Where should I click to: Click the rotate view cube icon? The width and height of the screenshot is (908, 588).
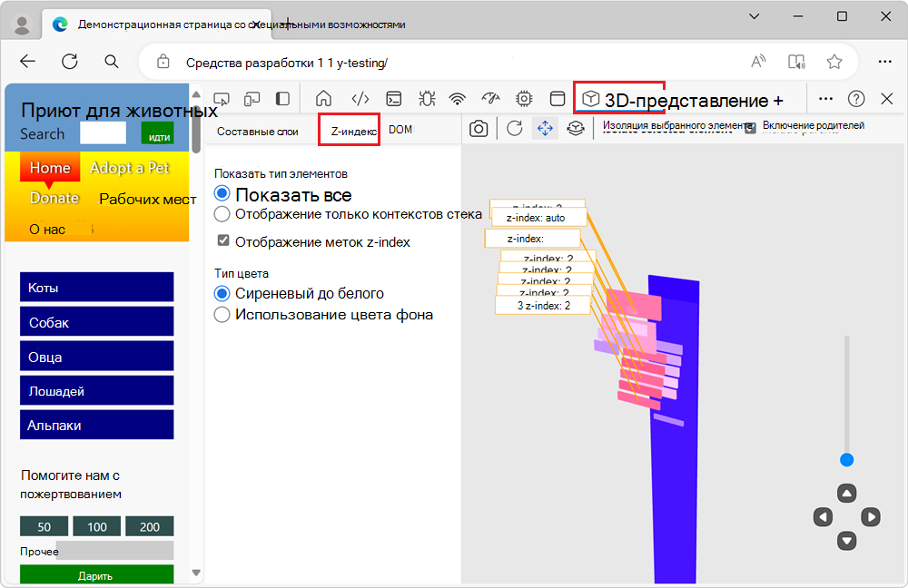pos(576,129)
